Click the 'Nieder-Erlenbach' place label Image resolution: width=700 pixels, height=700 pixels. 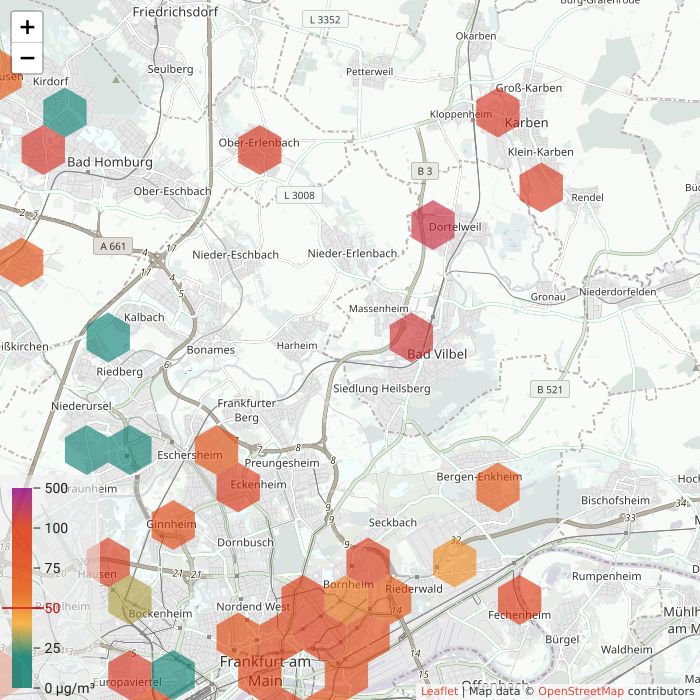click(x=352, y=254)
